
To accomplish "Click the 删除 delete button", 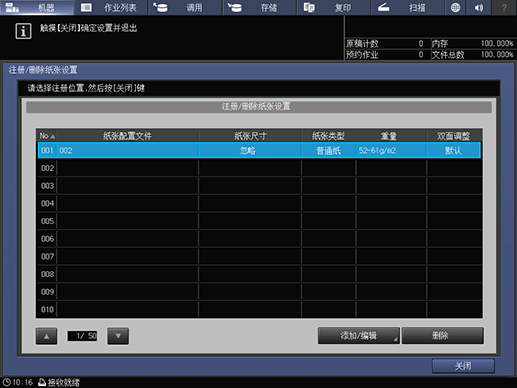I will coord(442,335).
